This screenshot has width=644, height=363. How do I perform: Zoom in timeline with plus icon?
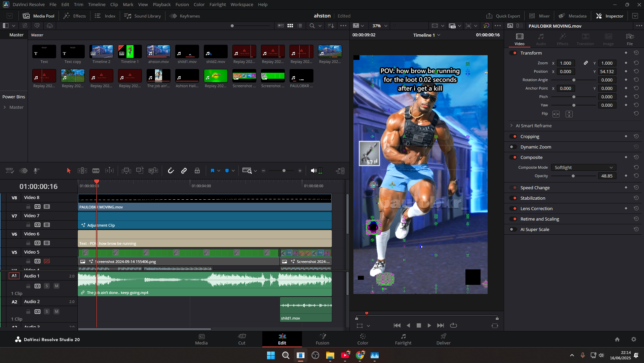tap(300, 171)
